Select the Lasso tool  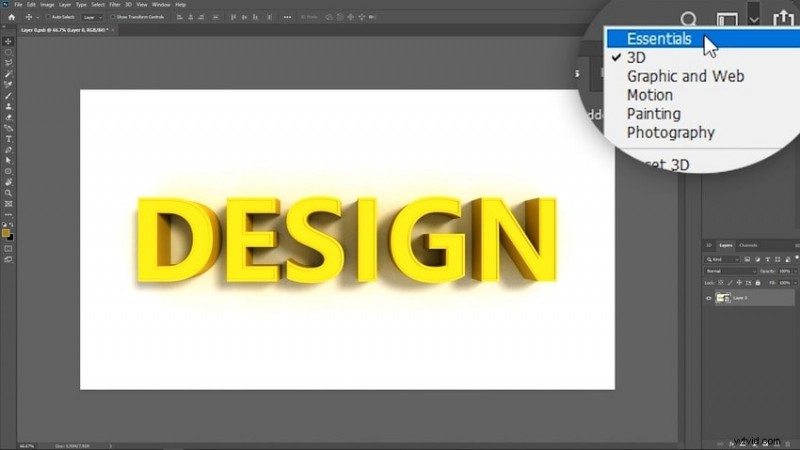coord(8,63)
